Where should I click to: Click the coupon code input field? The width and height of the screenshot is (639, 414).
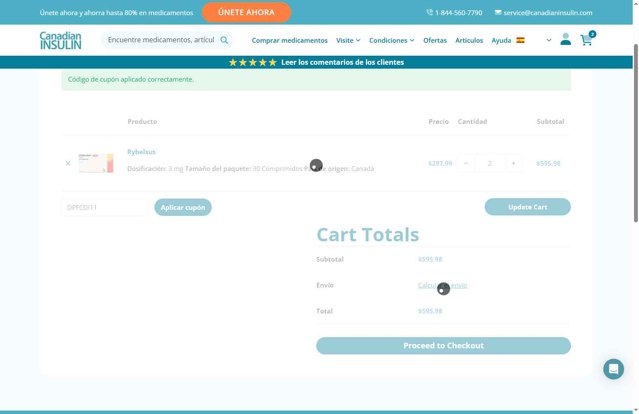[x=105, y=207]
